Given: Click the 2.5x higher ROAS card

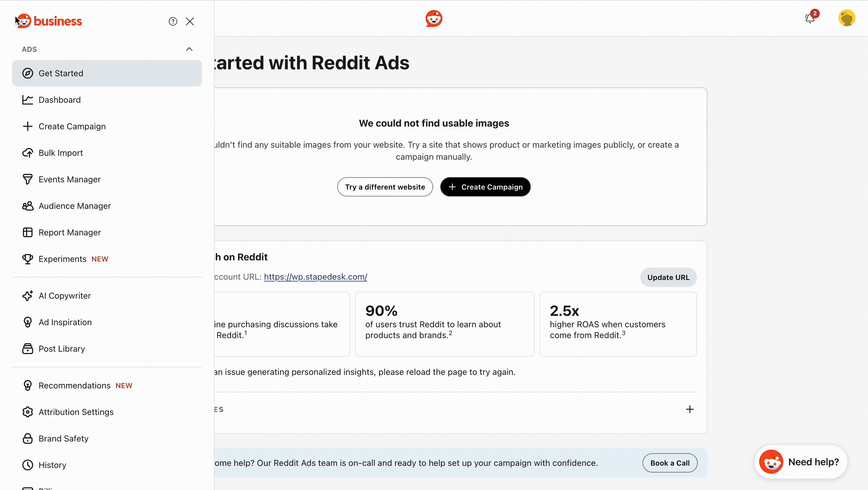Looking at the screenshot, I should (x=618, y=324).
